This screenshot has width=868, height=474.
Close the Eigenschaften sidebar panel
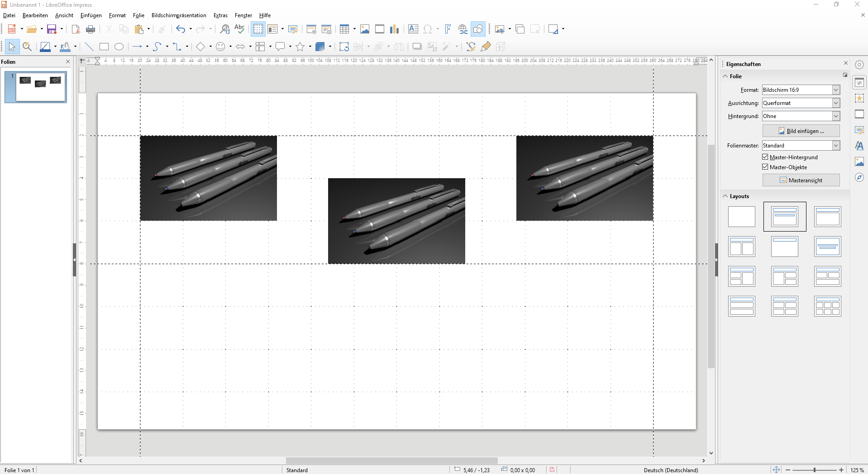pos(846,63)
